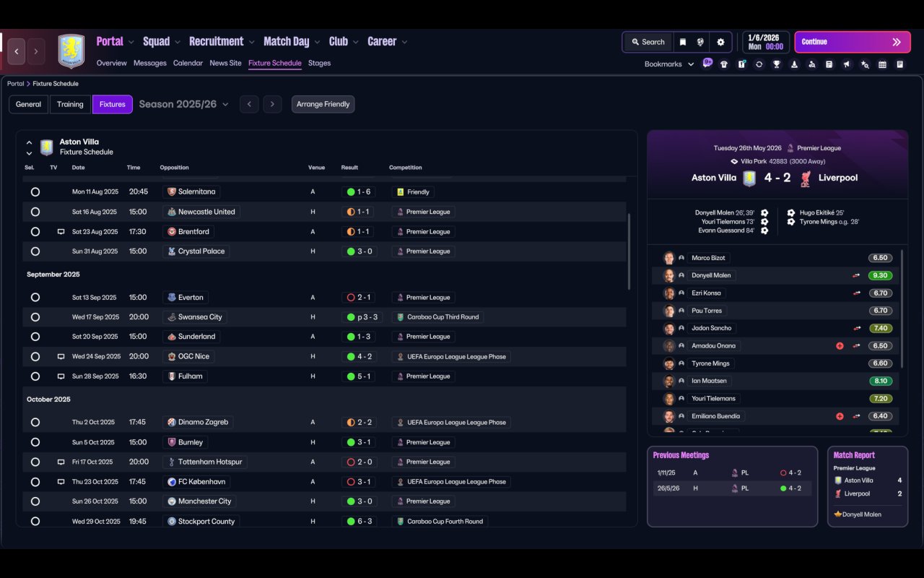
Task: Click the Aston Villa club badge in header
Action: pos(71,51)
